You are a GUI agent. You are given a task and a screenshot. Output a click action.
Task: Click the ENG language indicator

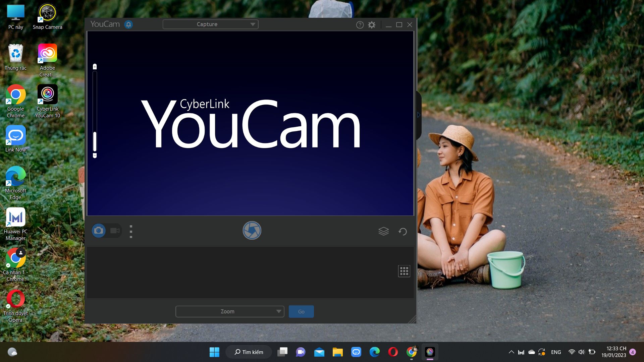(556, 352)
